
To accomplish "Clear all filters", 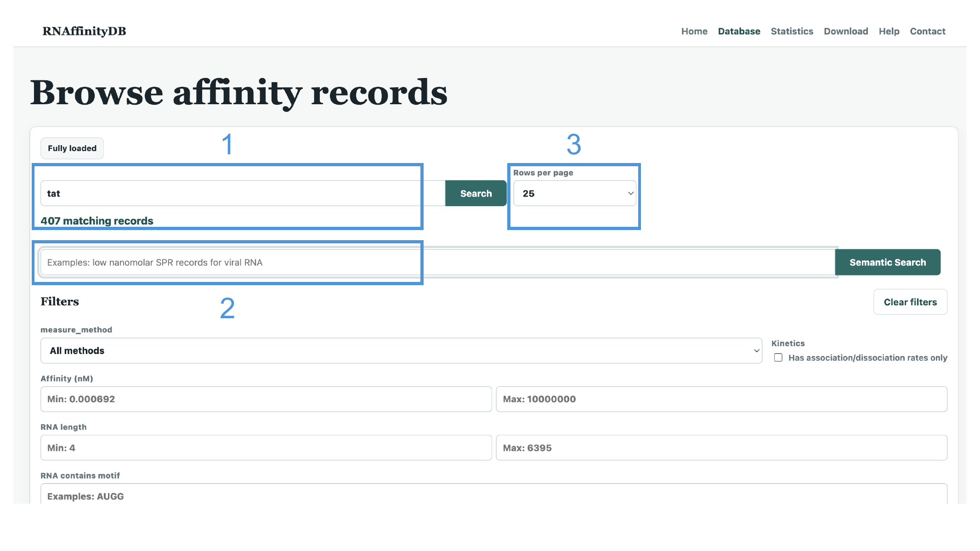I will 910,302.
